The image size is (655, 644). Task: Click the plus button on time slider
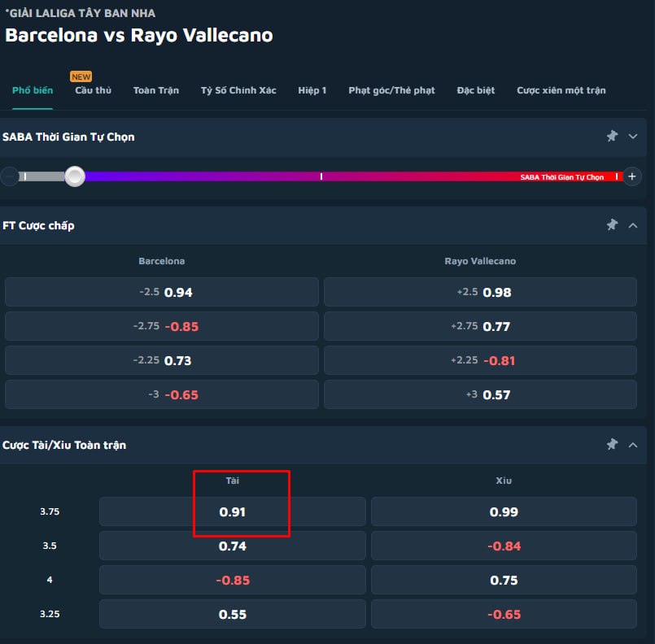[632, 176]
